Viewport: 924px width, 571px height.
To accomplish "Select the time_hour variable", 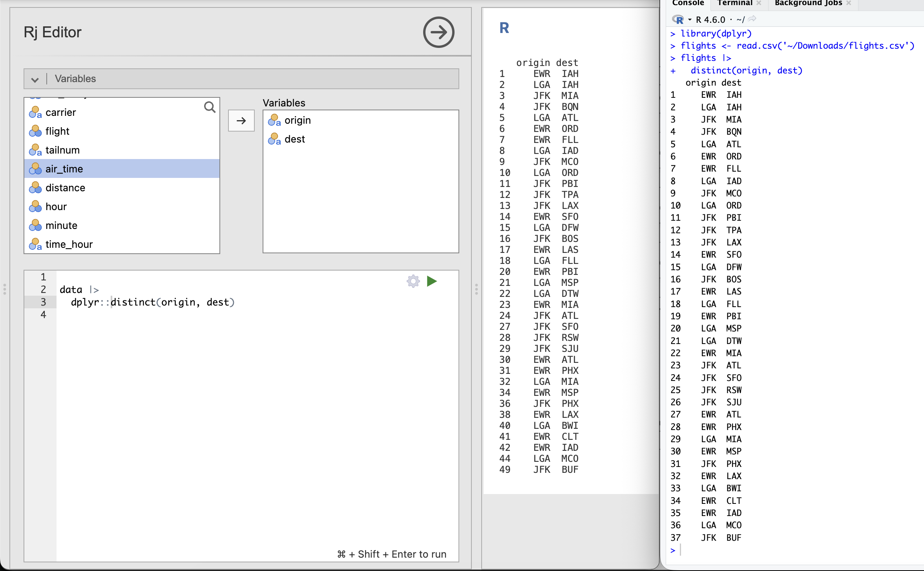I will coord(122,244).
